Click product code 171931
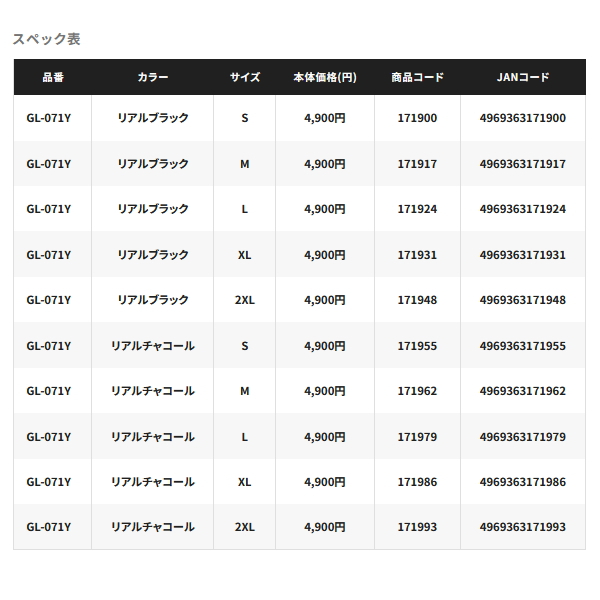 (417, 255)
